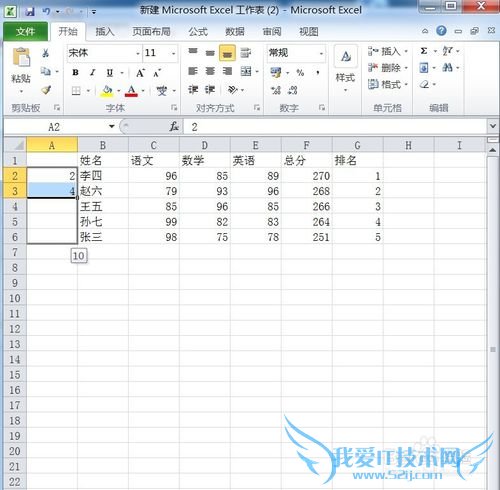
Task: Increase the cell indent
Action: click(x=210, y=89)
